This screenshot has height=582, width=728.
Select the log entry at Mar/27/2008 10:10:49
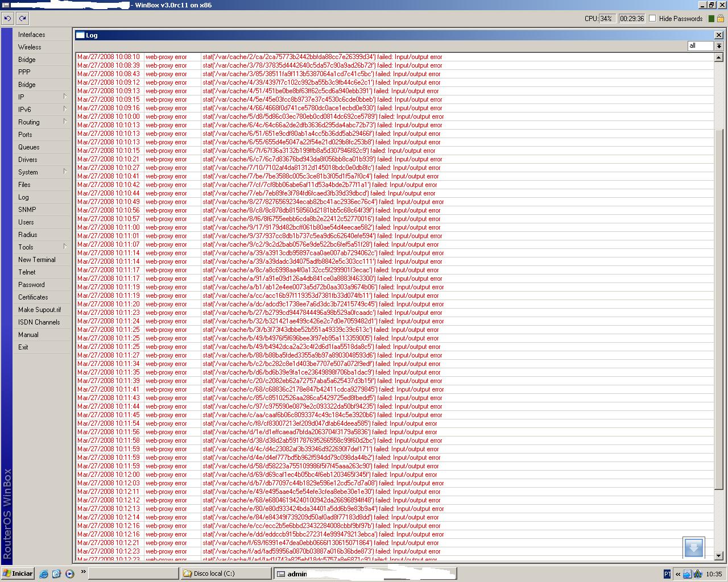(395, 202)
